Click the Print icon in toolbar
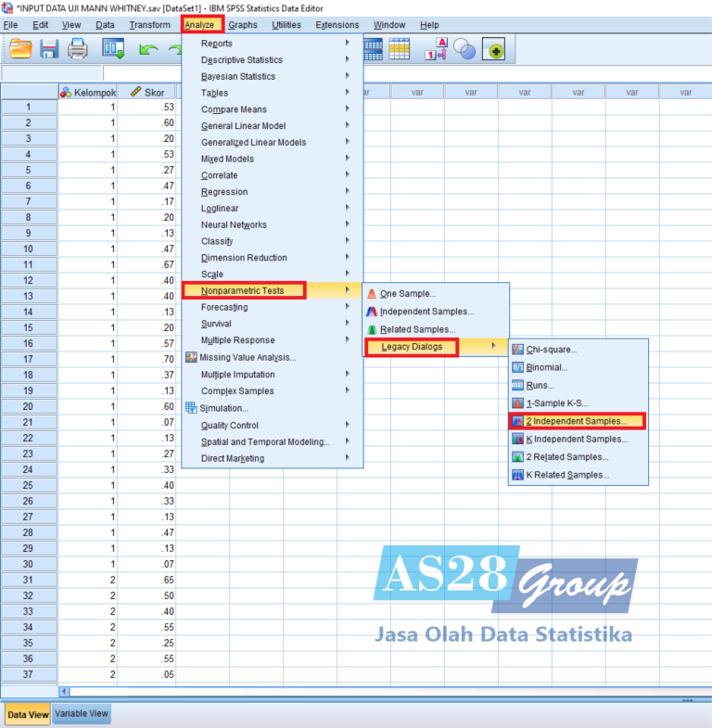The width and height of the screenshot is (712, 728). coord(78,50)
